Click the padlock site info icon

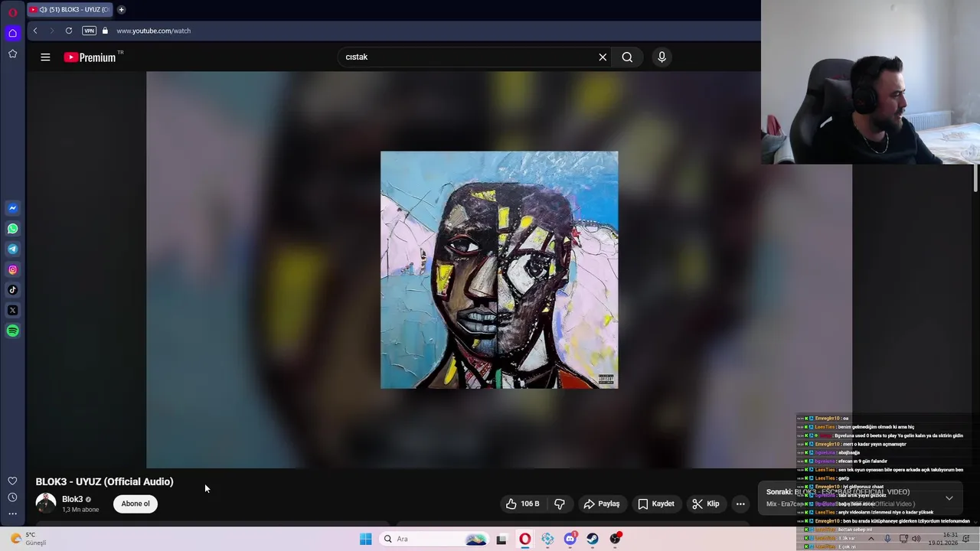(x=106, y=31)
